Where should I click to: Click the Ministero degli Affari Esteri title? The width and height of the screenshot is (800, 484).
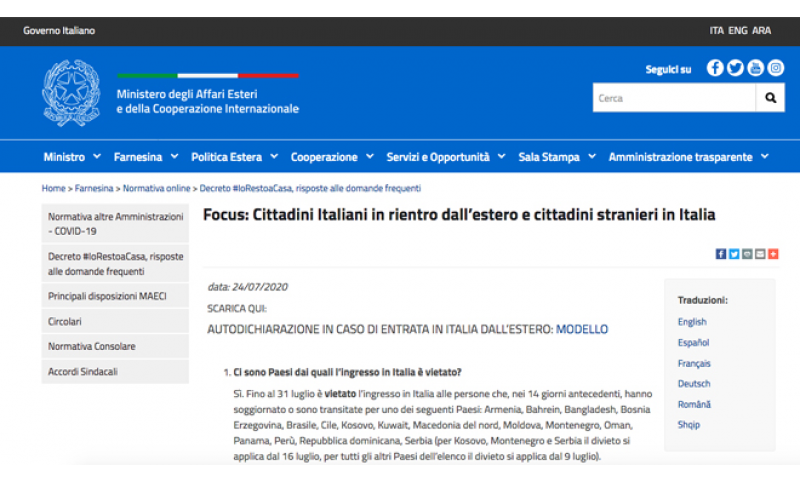coord(208,101)
